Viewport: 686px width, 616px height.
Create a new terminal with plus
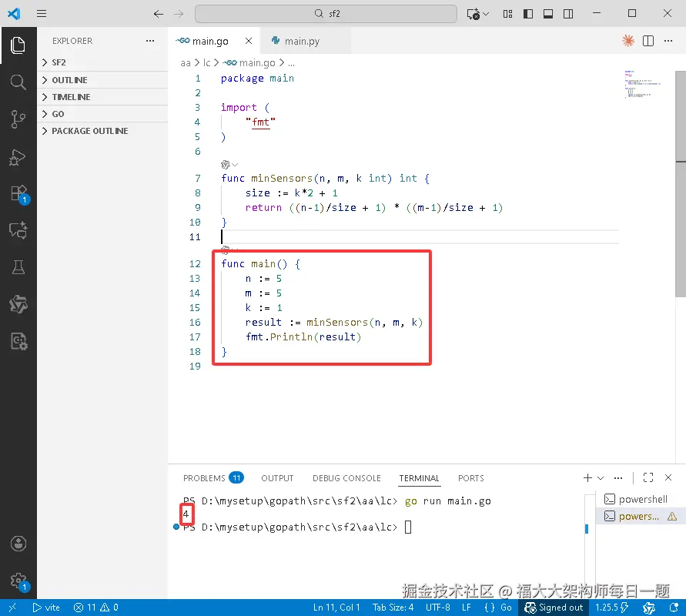587,477
